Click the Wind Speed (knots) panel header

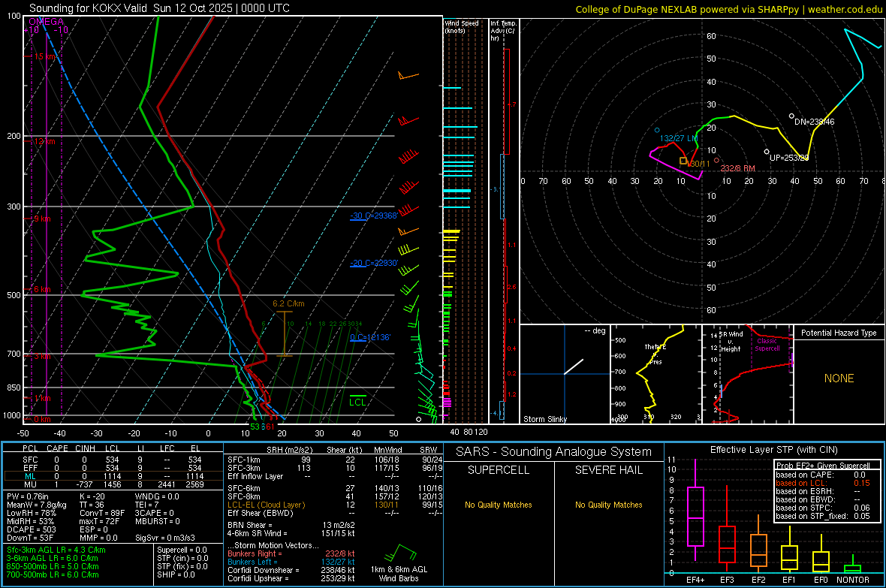tap(462, 26)
